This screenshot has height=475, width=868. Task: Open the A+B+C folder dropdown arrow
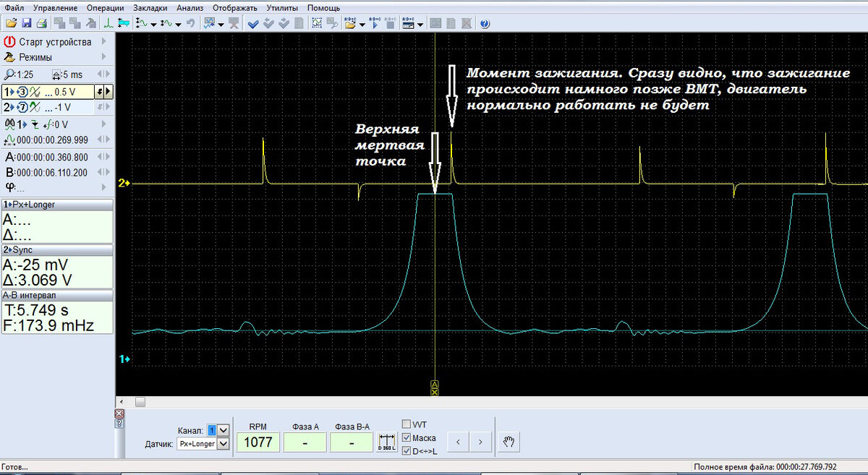coord(362,25)
